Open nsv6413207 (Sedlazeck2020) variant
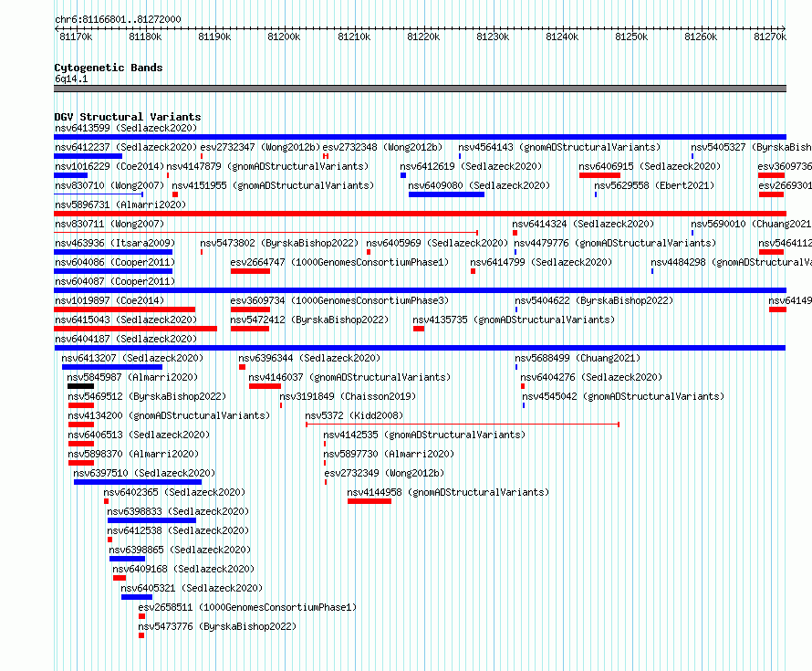This screenshot has height=671, width=812. click(x=132, y=358)
